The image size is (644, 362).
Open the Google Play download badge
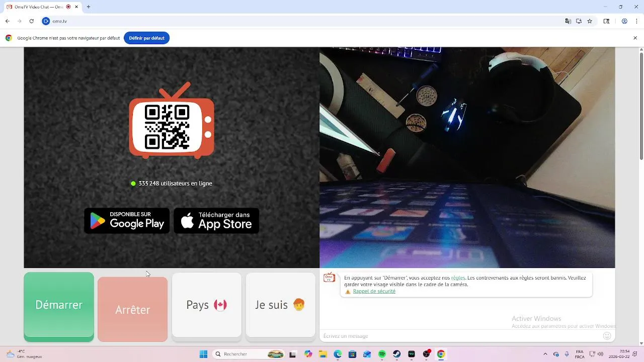[x=127, y=221]
